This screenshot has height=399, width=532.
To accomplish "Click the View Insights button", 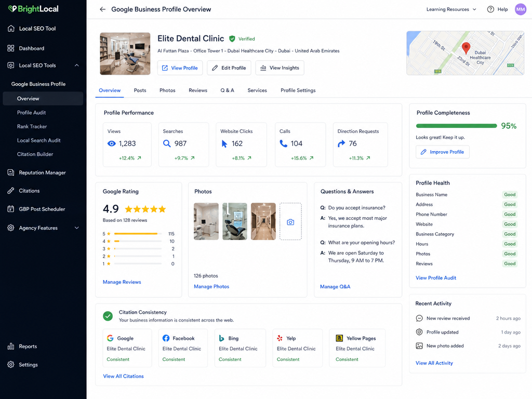I will (280, 68).
